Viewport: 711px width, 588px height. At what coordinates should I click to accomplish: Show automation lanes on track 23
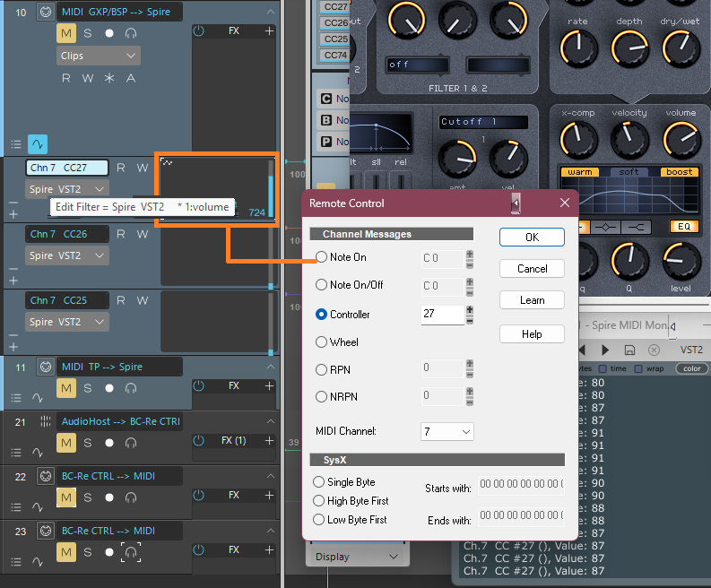pos(38,562)
